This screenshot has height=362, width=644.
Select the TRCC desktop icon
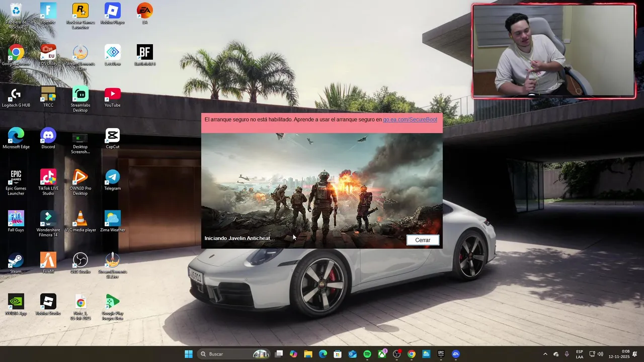[x=48, y=97]
